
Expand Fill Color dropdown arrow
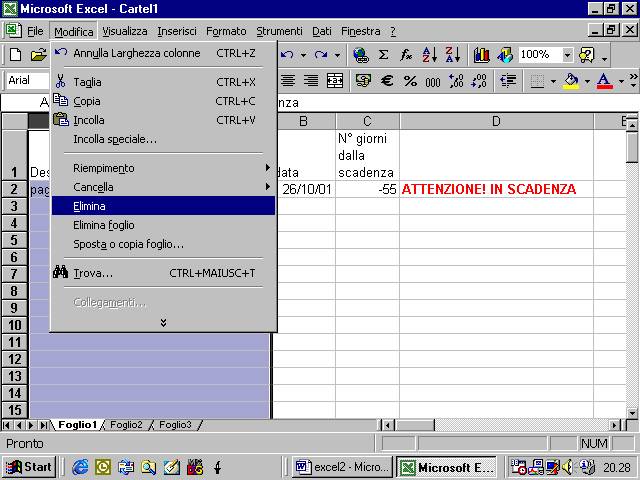pos(587,81)
